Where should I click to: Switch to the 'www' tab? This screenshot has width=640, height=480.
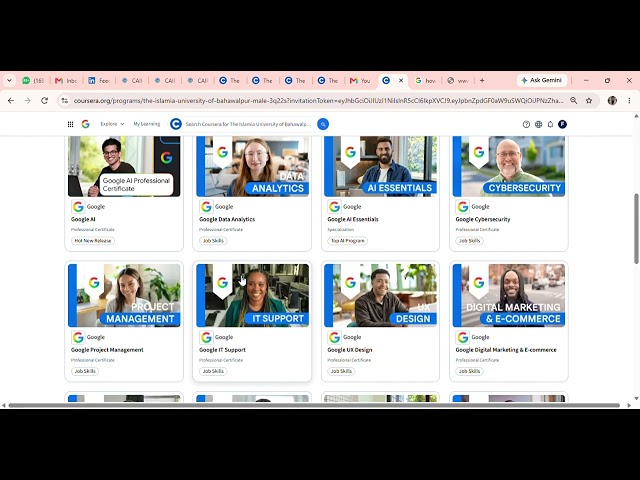(x=458, y=80)
